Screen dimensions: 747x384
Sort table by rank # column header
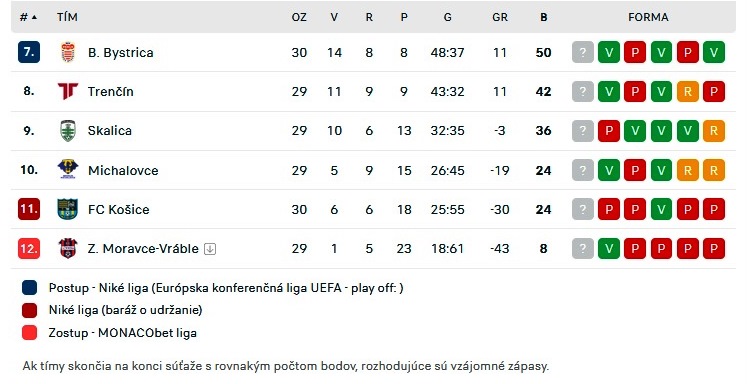[x=28, y=17]
